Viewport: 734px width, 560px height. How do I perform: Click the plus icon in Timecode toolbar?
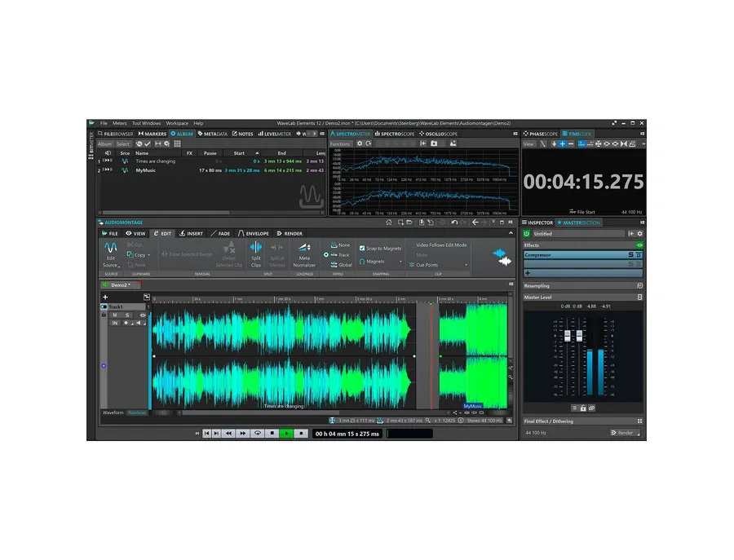tap(562, 144)
